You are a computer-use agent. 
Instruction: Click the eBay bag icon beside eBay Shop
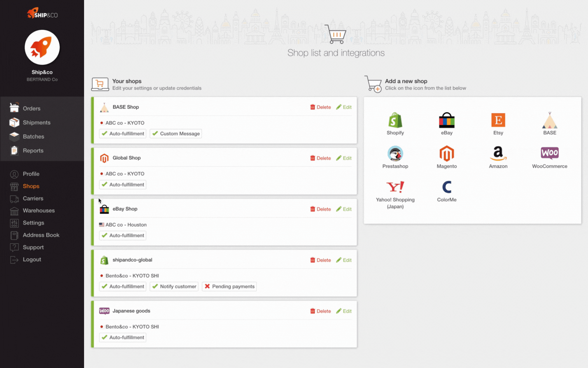point(104,209)
